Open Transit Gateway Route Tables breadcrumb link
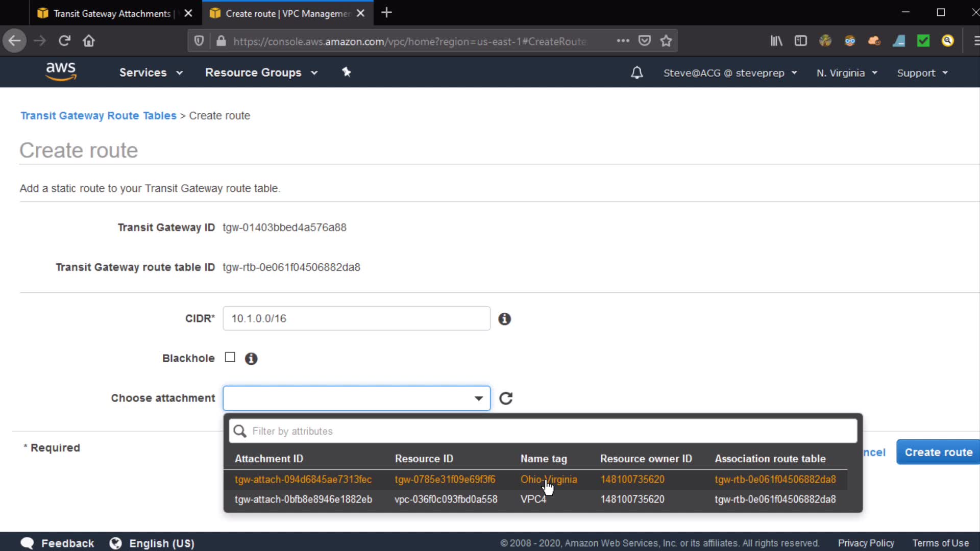Viewport: 980px width, 551px height. coord(98,116)
